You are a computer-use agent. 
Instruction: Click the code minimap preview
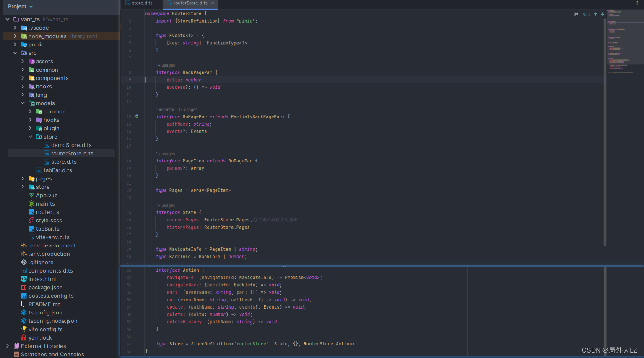pos(625,41)
